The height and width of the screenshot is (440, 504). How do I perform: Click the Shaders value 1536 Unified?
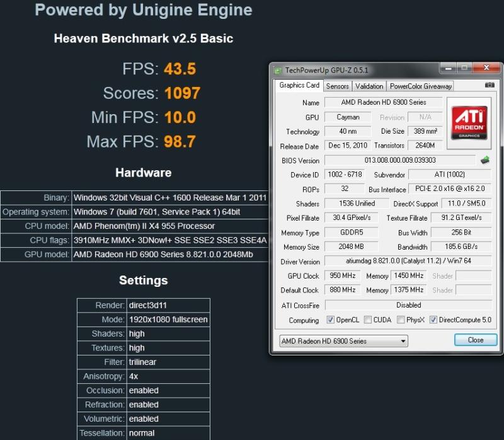[357, 203]
